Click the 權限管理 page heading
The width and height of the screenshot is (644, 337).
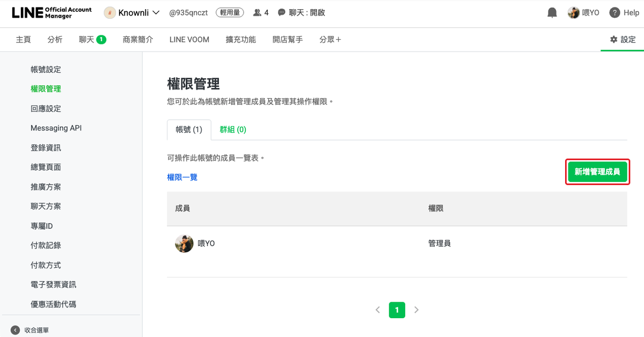click(194, 84)
